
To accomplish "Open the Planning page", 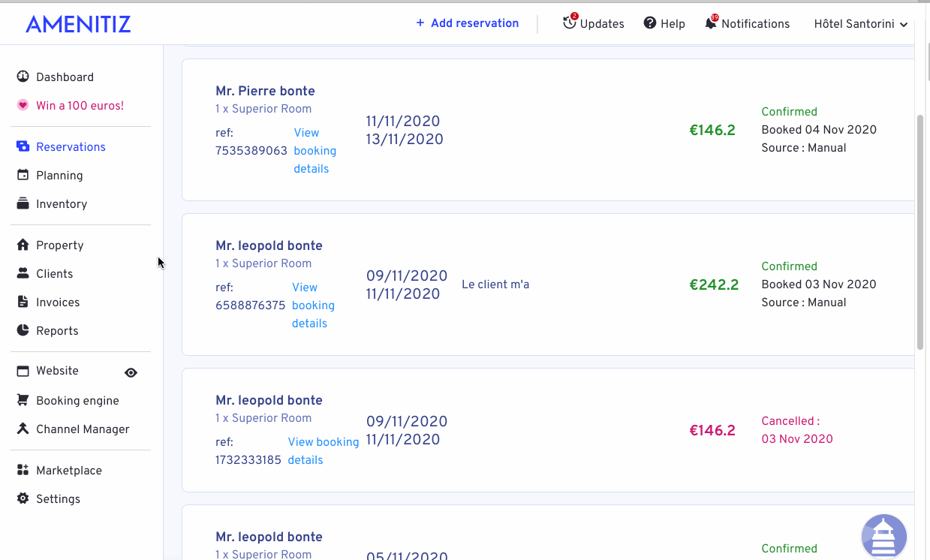I will 59,175.
